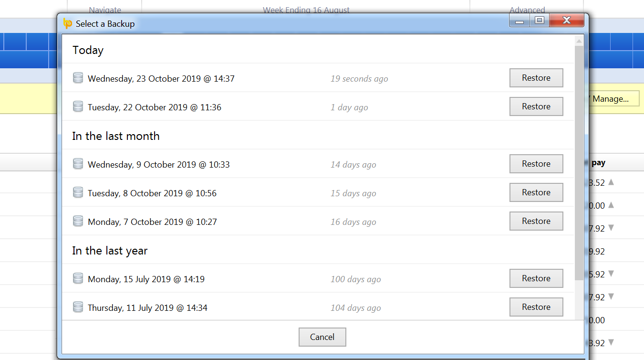644x360 pixels.
Task: Click database icon beside 11 July 2019 backup
Action: coord(78,307)
